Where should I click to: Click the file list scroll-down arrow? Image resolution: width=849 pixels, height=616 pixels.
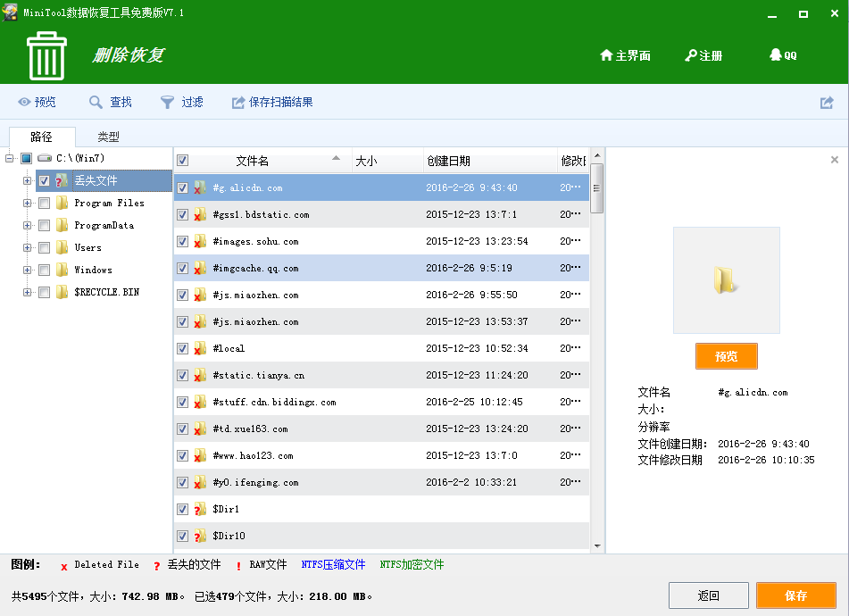597,545
